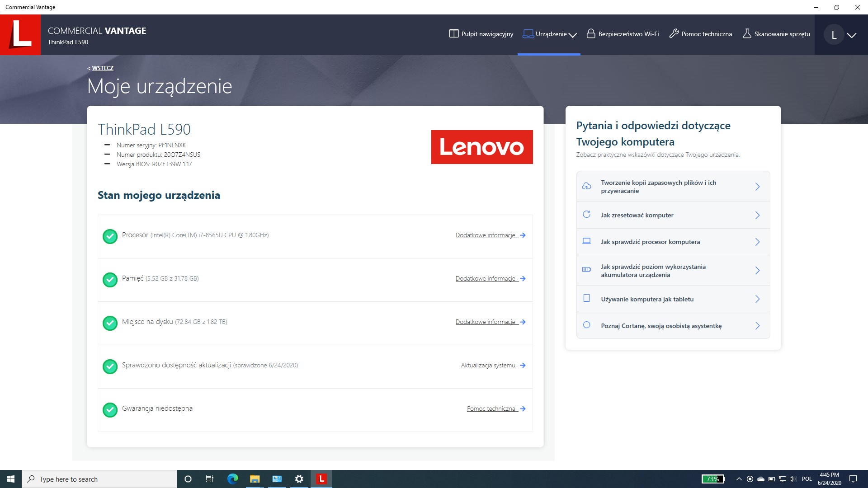Click the Wi-Fi security lock icon

coord(590,34)
